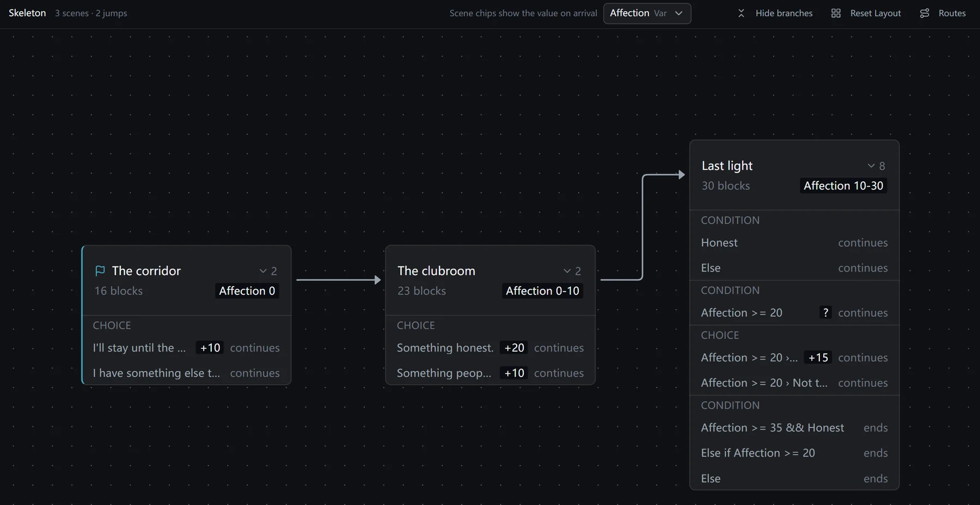
Task: Click '23 blocks' in The clubroom
Action: click(421, 291)
